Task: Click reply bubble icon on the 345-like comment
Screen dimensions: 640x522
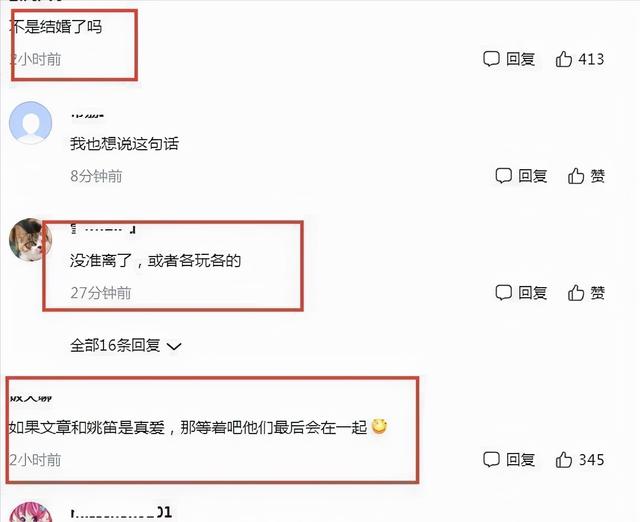Action: point(491,460)
